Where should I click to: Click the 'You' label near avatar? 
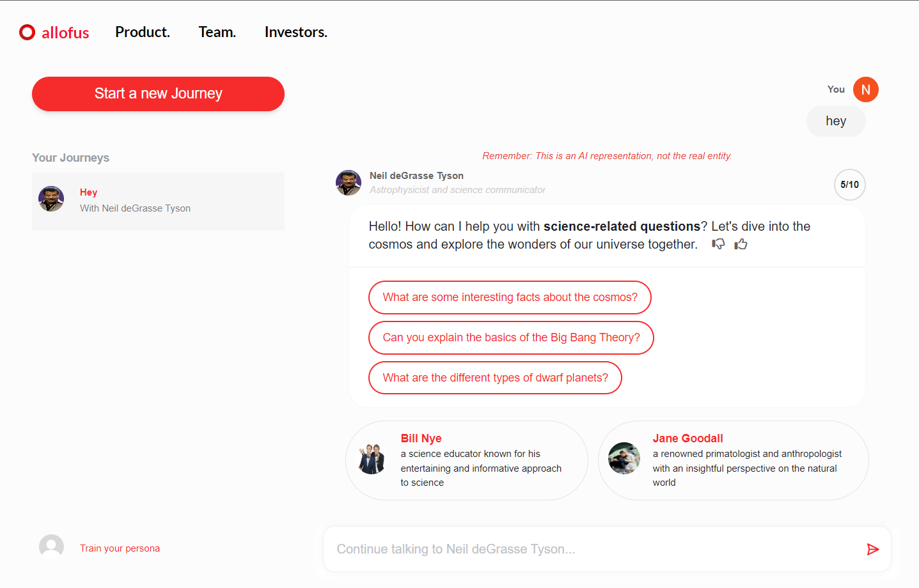836,89
